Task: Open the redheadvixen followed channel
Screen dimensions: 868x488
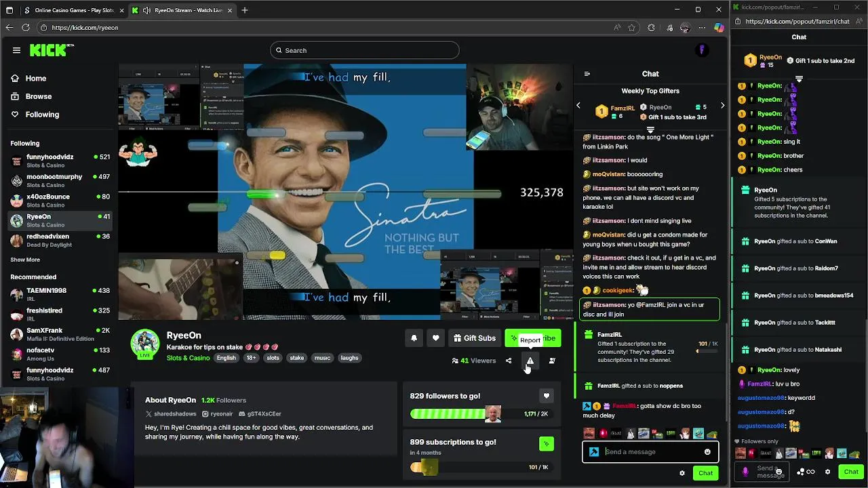Action: pyautogui.click(x=60, y=240)
